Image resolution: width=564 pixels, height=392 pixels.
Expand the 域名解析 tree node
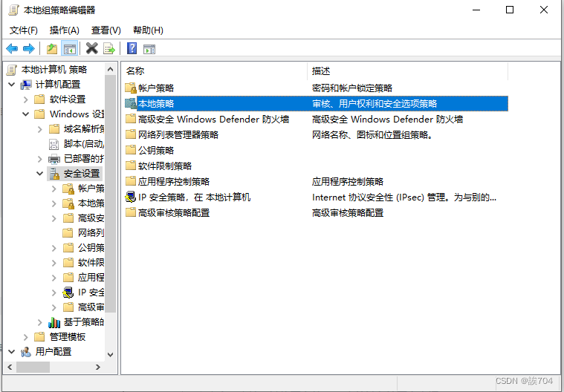pyautogui.click(x=40, y=129)
